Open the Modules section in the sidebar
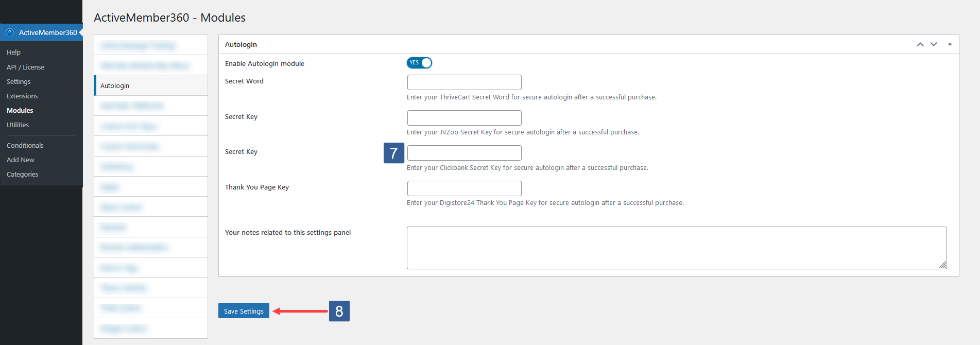Viewport: 980px width, 345px height. [x=20, y=110]
